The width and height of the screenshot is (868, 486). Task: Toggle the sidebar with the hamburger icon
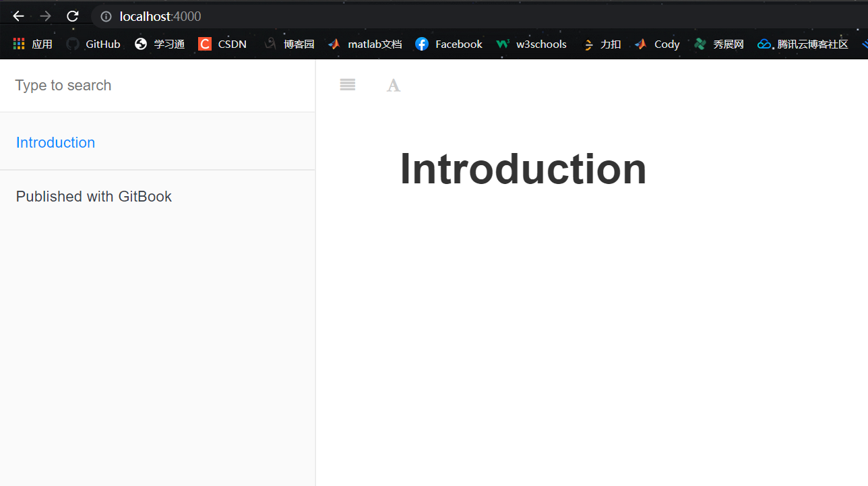[348, 85]
